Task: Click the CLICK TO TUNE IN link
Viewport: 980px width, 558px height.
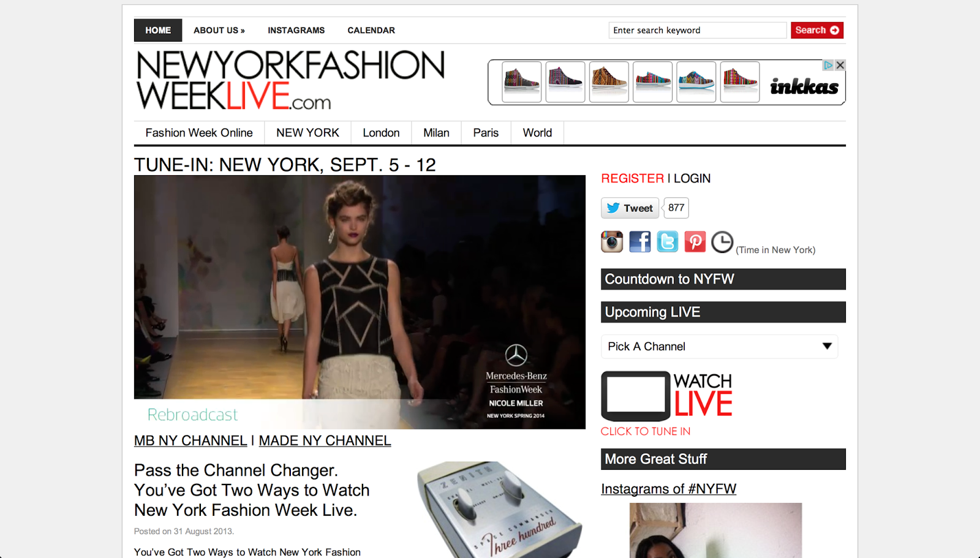Action: (646, 431)
